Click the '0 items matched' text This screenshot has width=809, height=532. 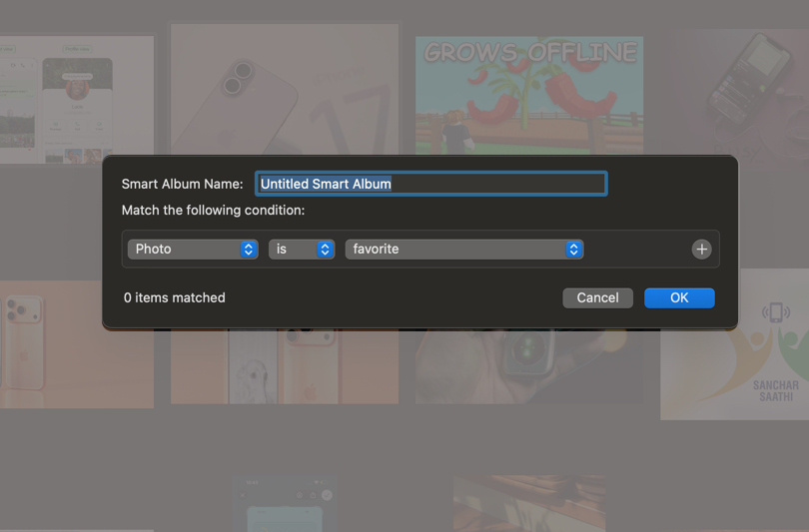coord(175,298)
